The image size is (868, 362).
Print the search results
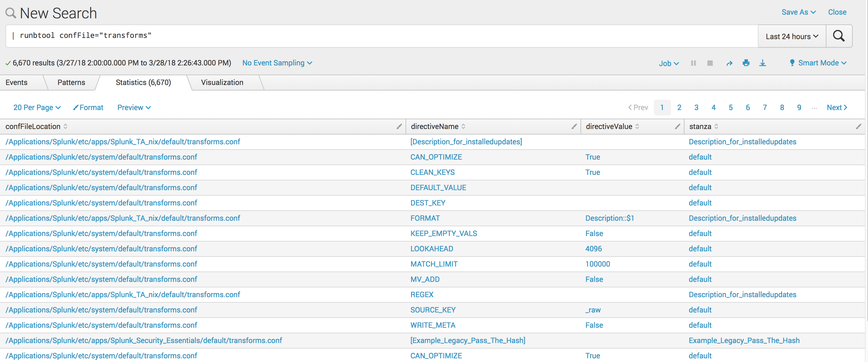[746, 63]
